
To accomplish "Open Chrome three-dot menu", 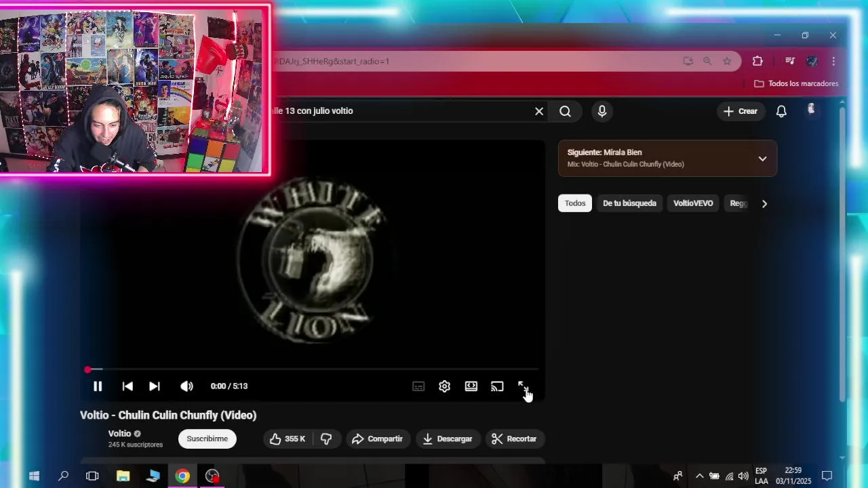I will 833,61.
